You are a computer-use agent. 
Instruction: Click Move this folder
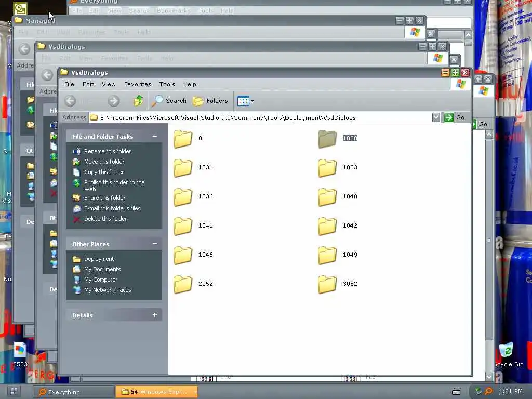[x=104, y=162]
